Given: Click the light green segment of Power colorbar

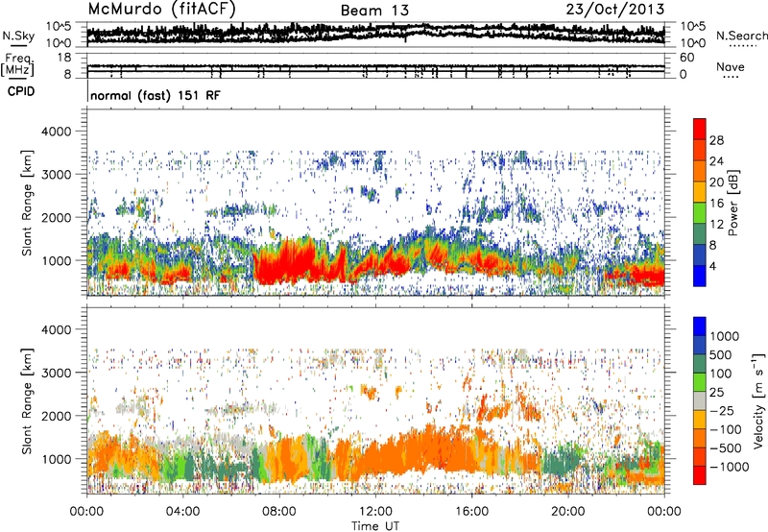Looking at the screenshot, I should [700, 213].
